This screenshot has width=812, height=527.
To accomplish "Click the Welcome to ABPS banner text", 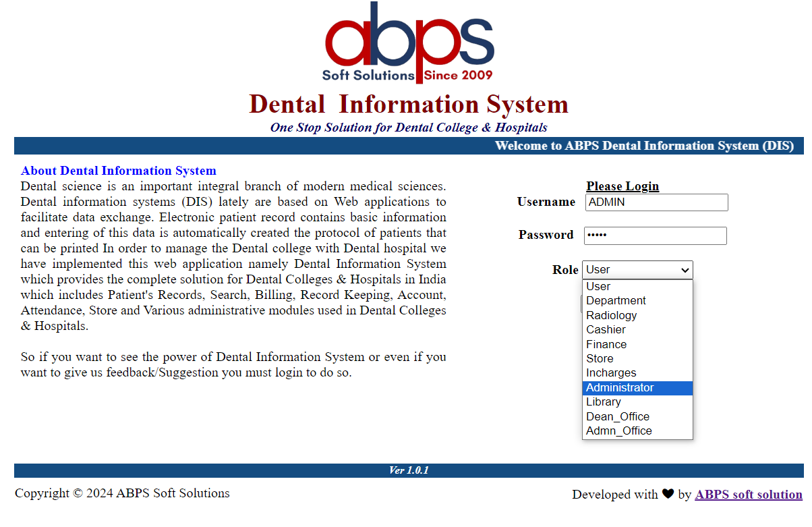I will 645,146.
